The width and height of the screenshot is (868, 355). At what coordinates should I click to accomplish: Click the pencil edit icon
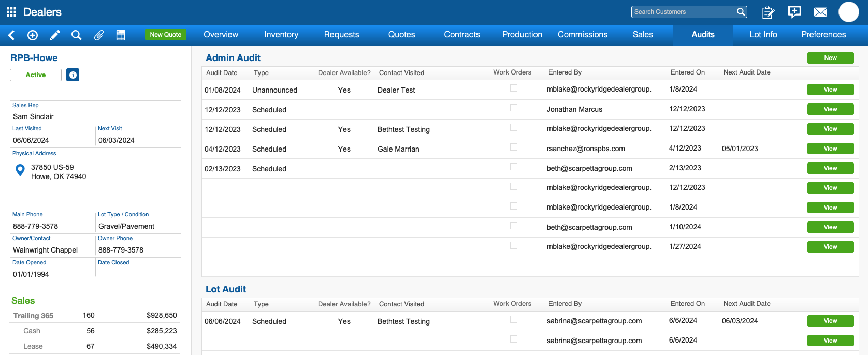pyautogui.click(x=54, y=35)
